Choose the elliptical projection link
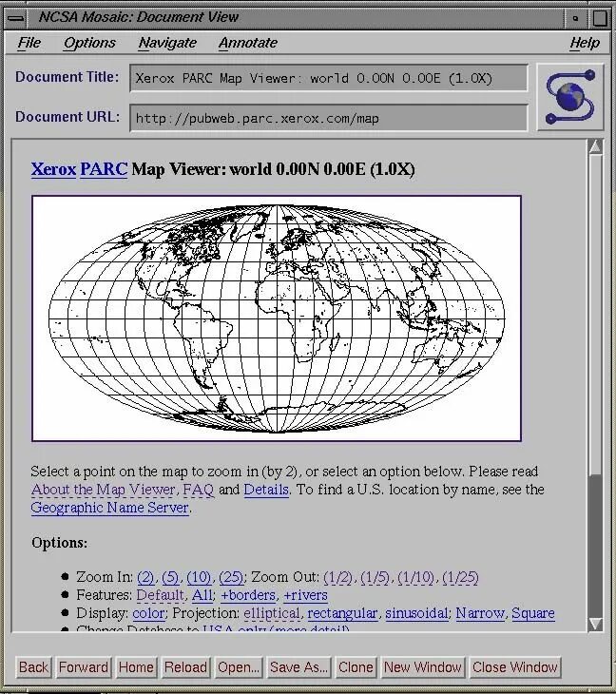The height and width of the screenshot is (694, 616). (x=272, y=613)
